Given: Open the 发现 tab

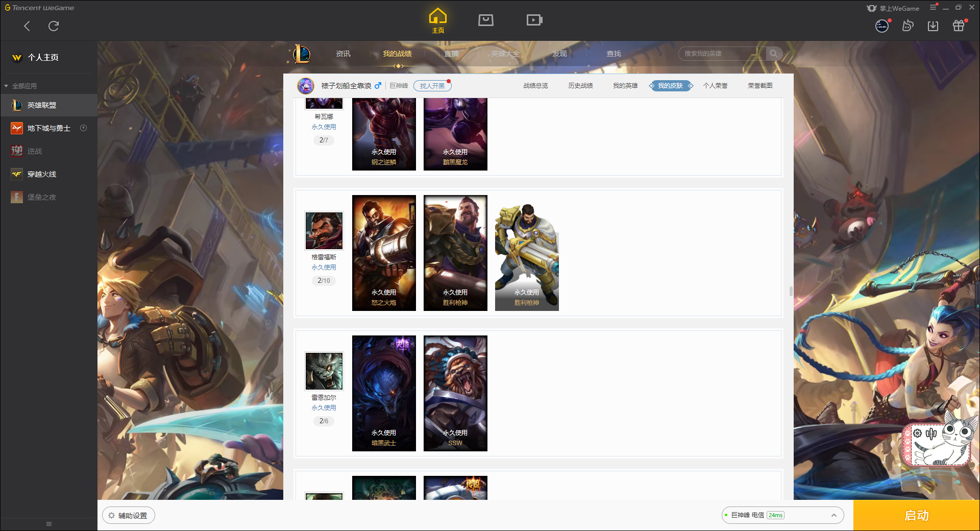Looking at the screenshot, I should [559, 54].
